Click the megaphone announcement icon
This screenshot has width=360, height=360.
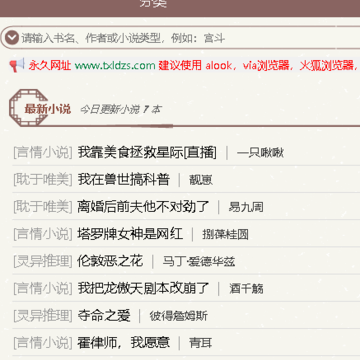coord(17,65)
